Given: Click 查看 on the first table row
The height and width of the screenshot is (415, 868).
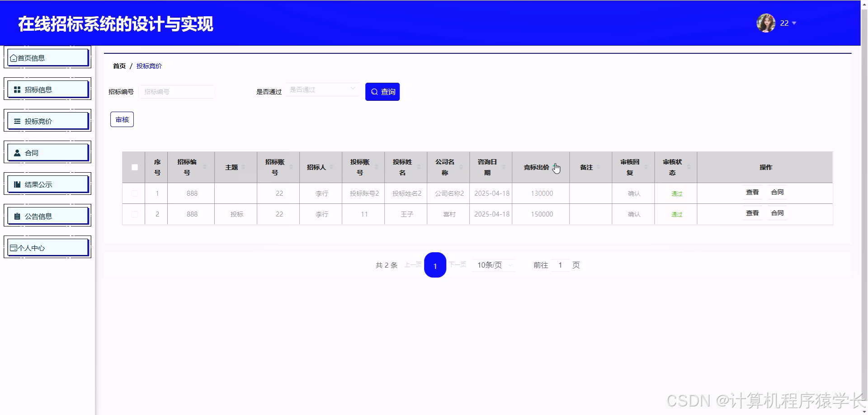Looking at the screenshot, I should tap(752, 192).
